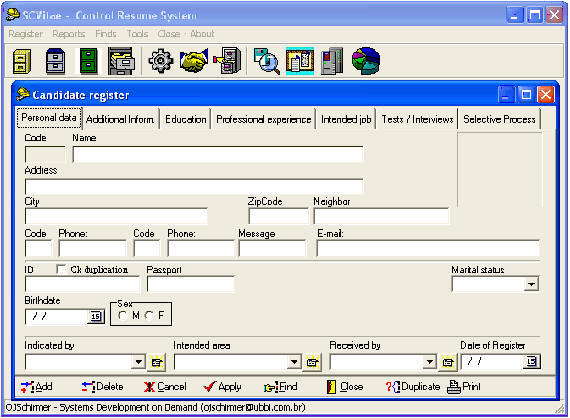Expand the Intended area dropdown
The height and width of the screenshot is (418, 570).
[294, 362]
